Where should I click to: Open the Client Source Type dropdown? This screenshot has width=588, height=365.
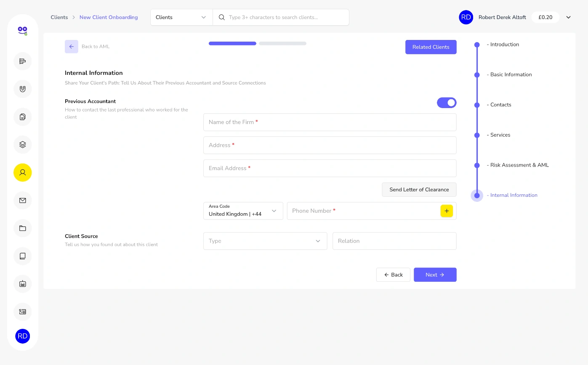[x=265, y=241]
